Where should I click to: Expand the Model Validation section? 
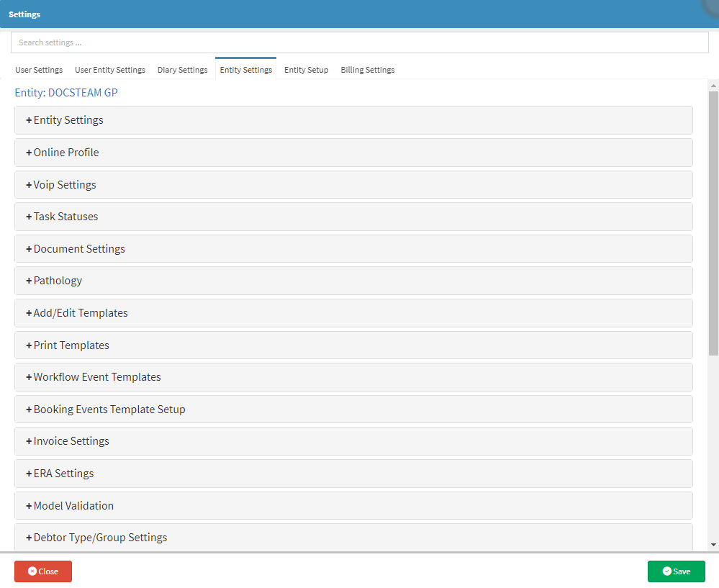(x=353, y=505)
